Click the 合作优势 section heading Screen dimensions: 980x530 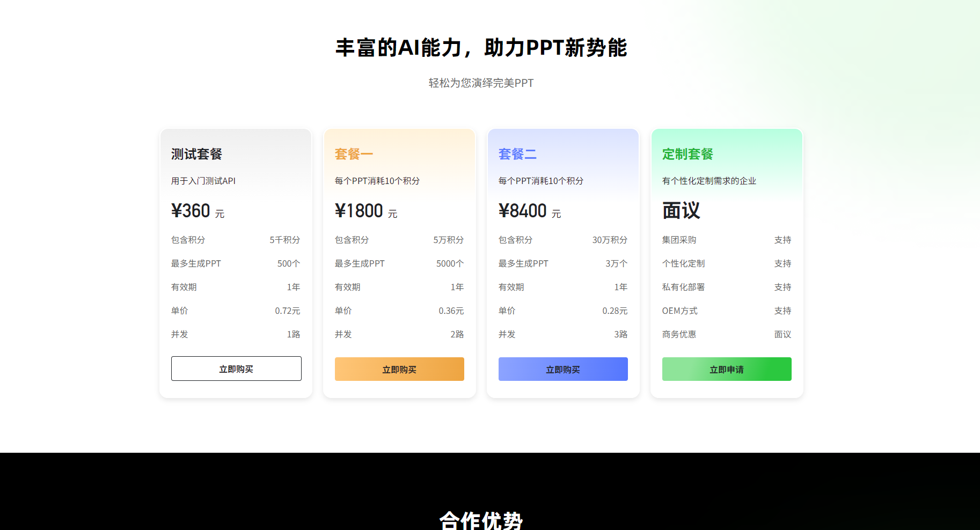click(x=481, y=520)
